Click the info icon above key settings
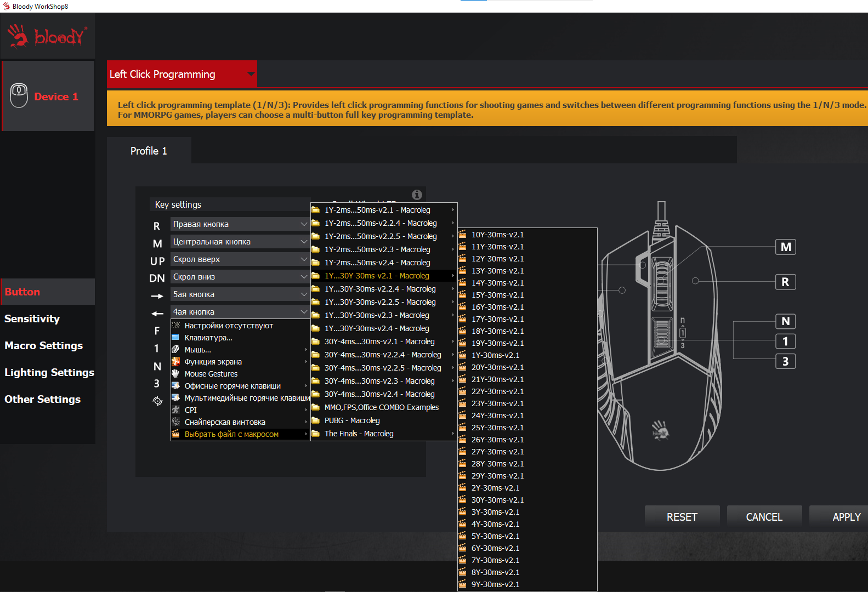This screenshot has height=592, width=868. click(x=417, y=195)
